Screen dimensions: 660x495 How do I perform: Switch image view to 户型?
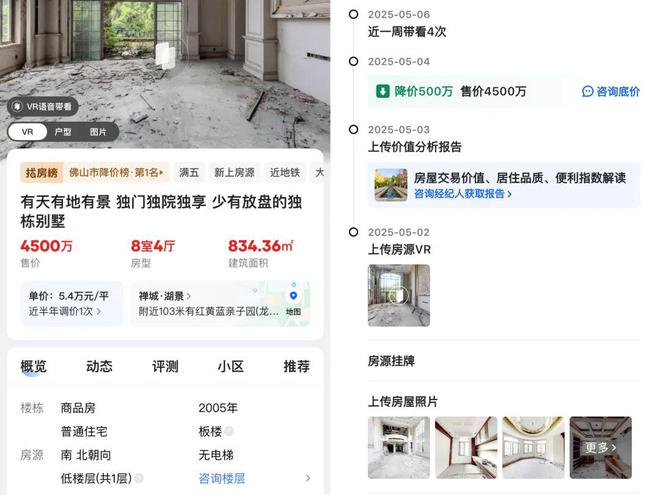[63, 132]
